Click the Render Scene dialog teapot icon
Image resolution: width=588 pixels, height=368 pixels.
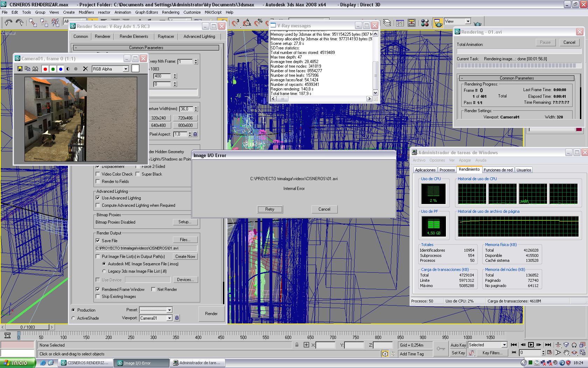pos(438,23)
